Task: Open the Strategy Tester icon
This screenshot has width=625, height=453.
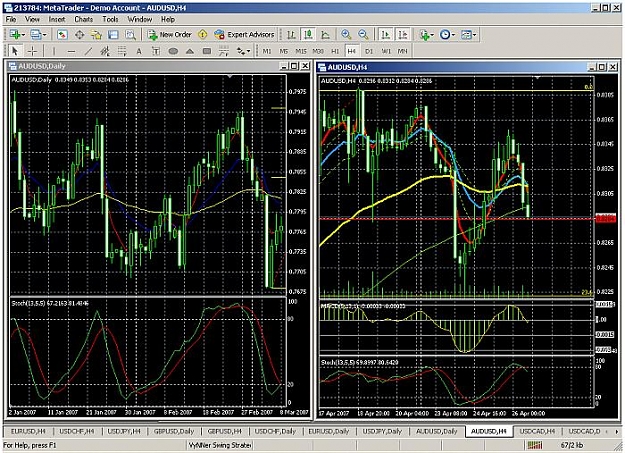Action: click(131, 35)
